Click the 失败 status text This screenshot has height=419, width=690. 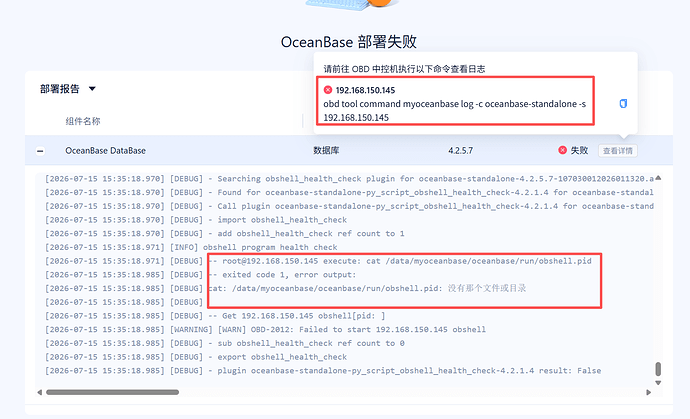point(579,151)
